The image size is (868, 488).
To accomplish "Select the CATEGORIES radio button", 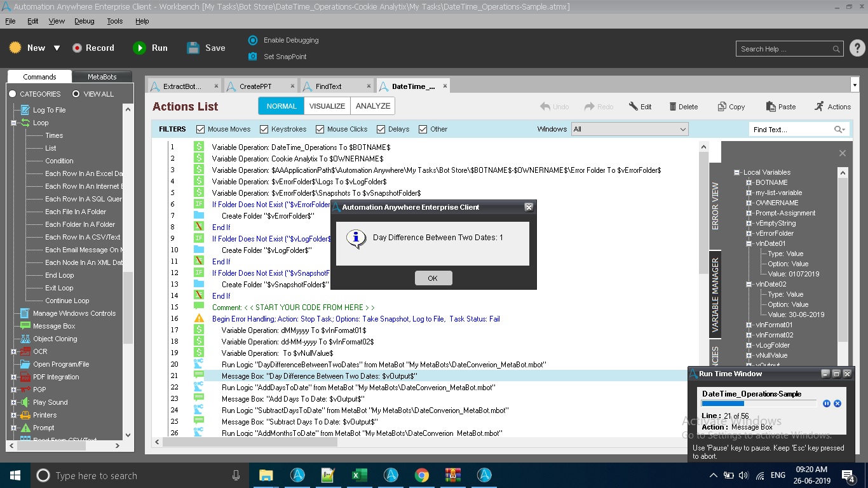I will [x=13, y=94].
